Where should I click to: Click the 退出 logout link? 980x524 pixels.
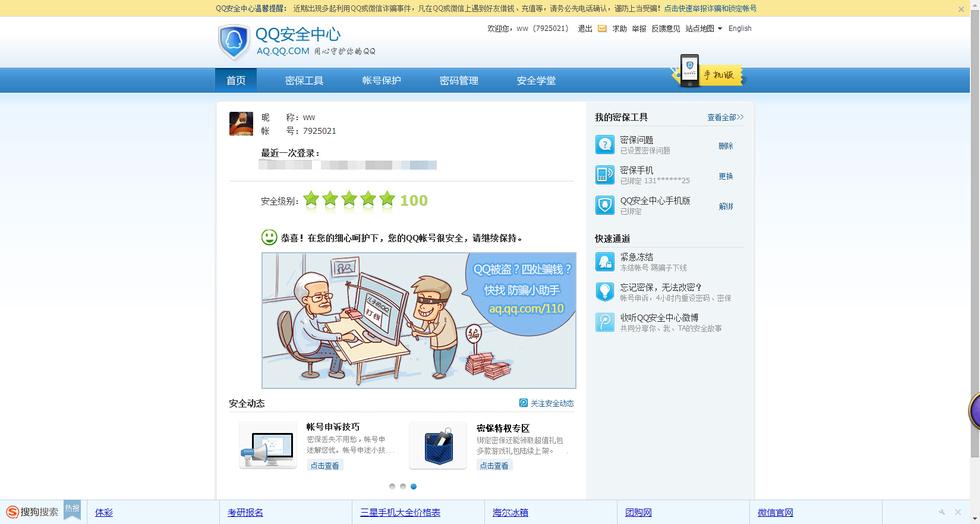point(585,29)
